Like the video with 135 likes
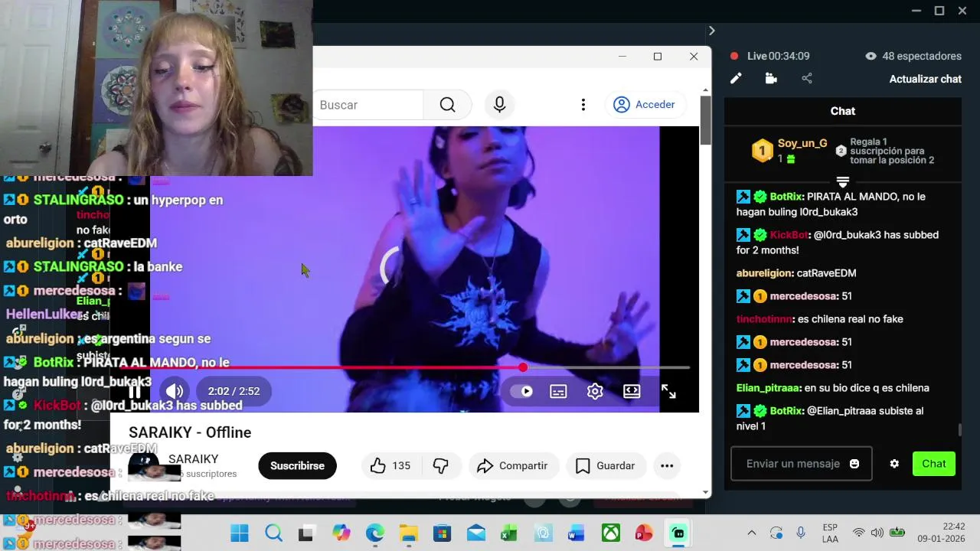 click(390, 465)
